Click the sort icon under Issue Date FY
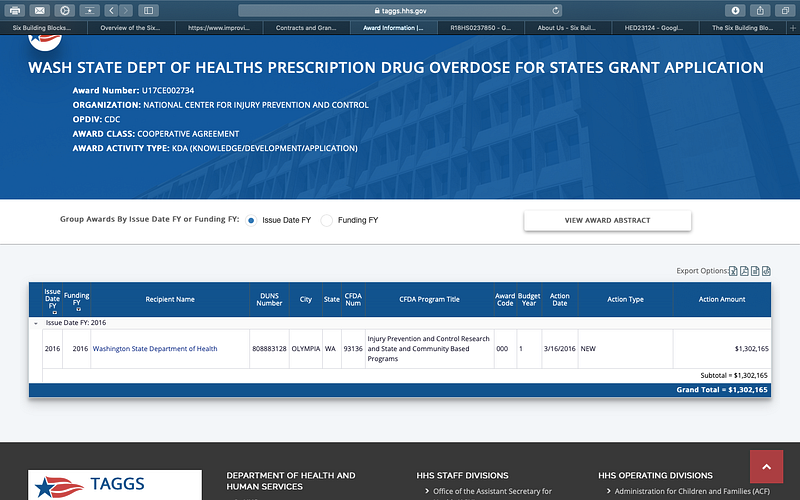The image size is (800, 500). tap(55, 312)
